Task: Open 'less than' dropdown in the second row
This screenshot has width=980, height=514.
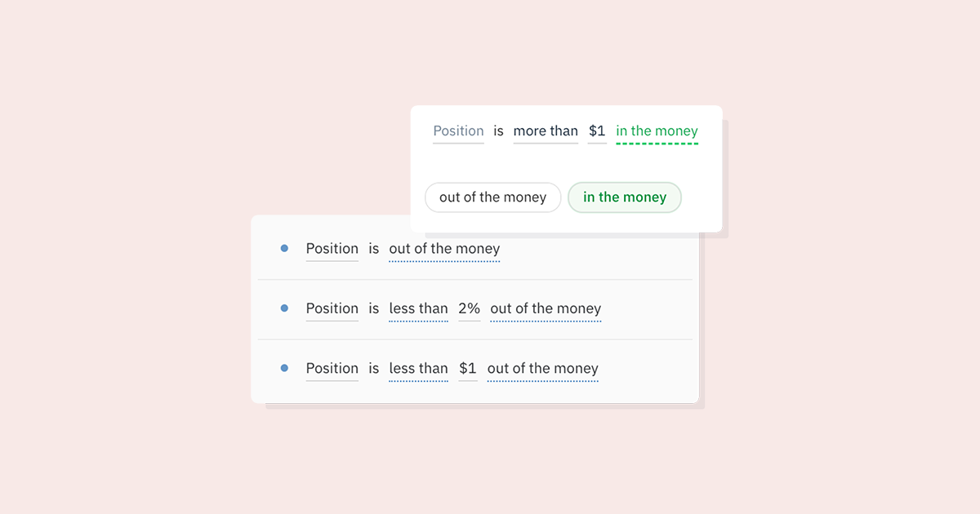Action: click(418, 308)
